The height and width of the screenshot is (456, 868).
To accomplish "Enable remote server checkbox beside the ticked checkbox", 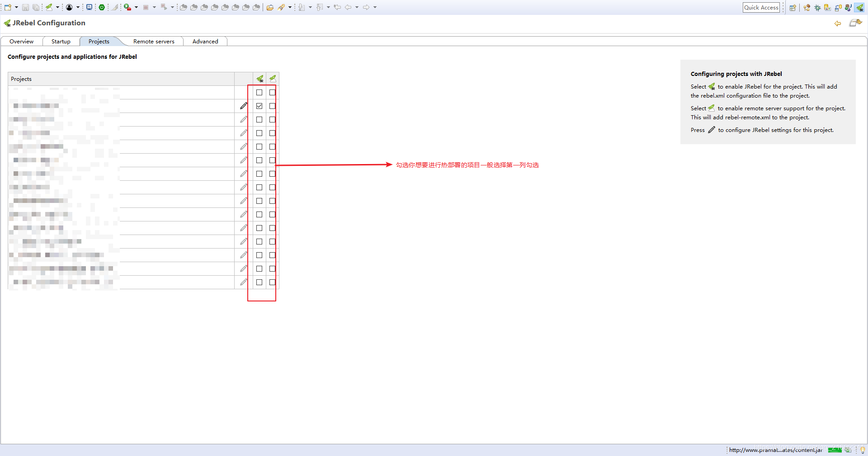I will tap(272, 106).
